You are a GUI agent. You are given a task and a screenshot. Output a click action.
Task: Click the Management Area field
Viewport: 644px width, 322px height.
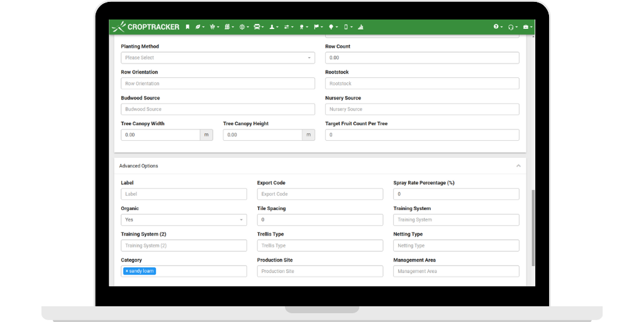[456, 272]
